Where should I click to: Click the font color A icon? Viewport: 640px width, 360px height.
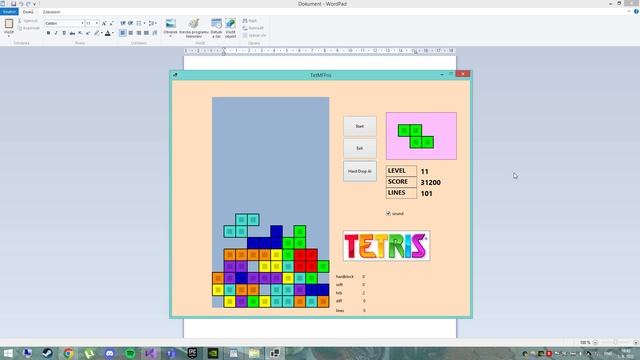(x=108, y=33)
